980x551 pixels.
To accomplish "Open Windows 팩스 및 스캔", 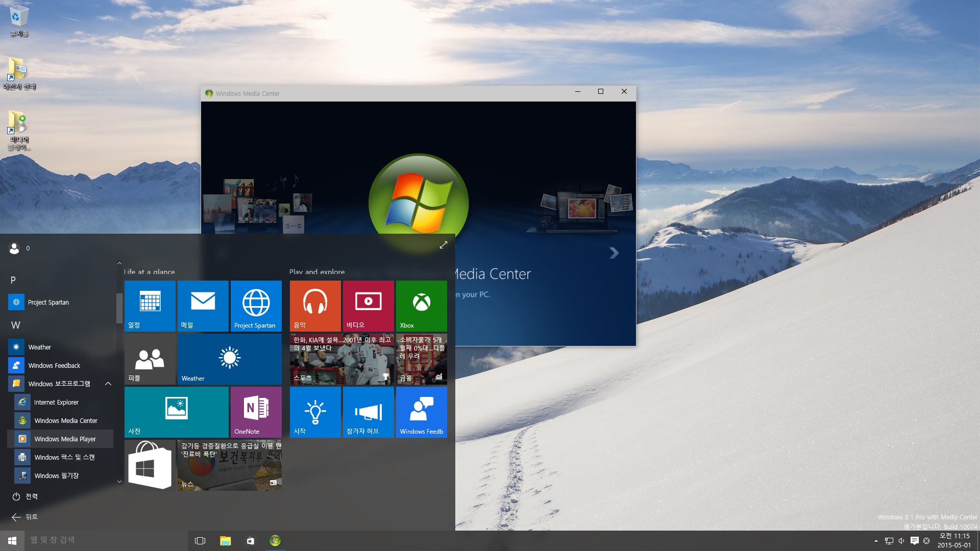I will (60, 457).
